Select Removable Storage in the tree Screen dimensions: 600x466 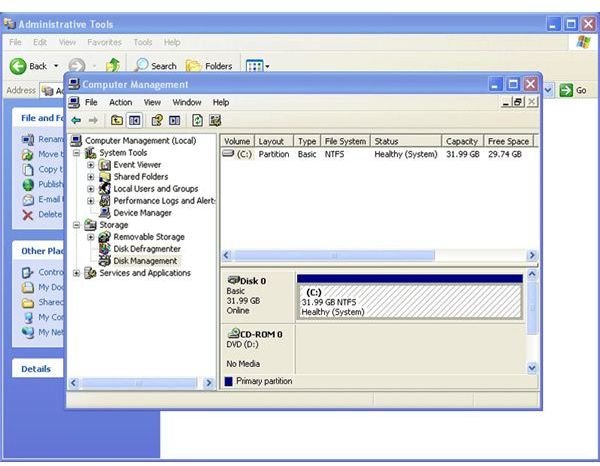tap(149, 237)
